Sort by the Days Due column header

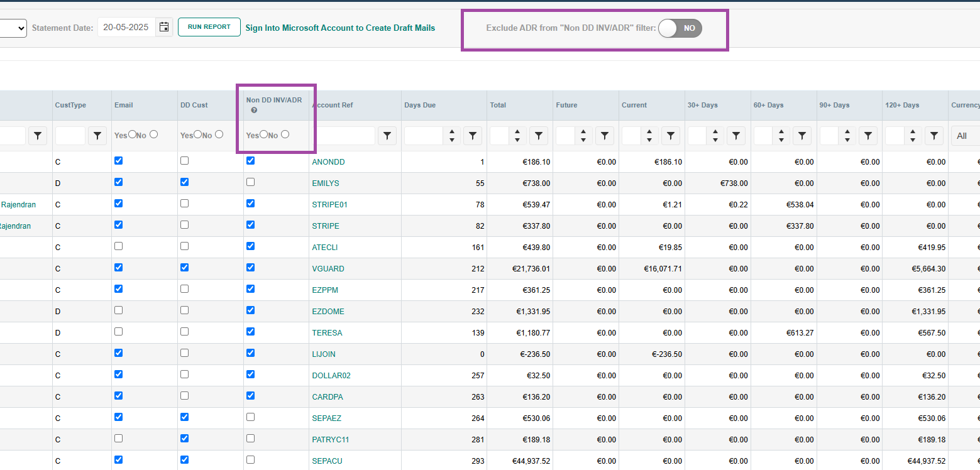click(x=420, y=105)
